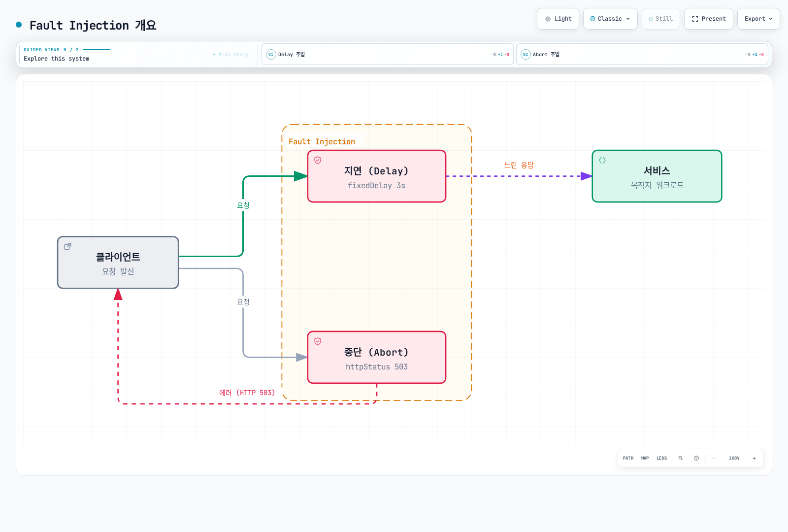Click the '느린 응답' edge label

(519, 165)
